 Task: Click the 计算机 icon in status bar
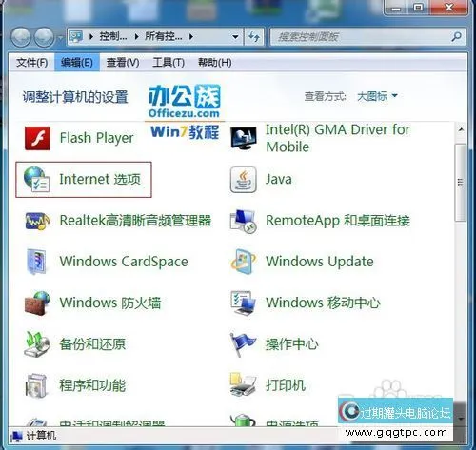coord(16,437)
